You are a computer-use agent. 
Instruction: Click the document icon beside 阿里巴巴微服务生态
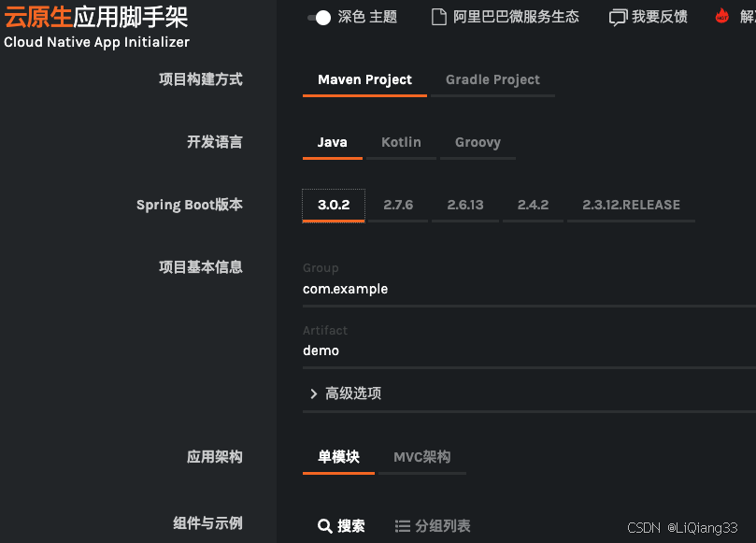439,17
